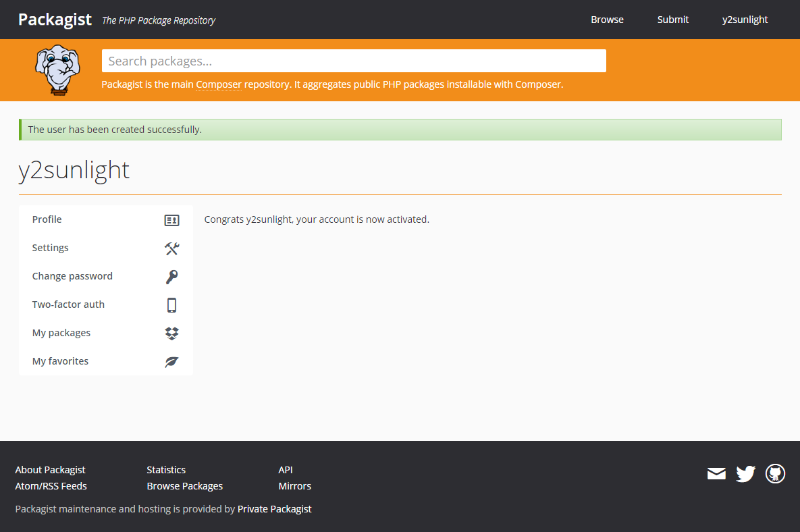Viewport: 800px width, 532px height.
Task: Open the y2sunlight user menu
Action: pyautogui.click(x=745, y=20)
